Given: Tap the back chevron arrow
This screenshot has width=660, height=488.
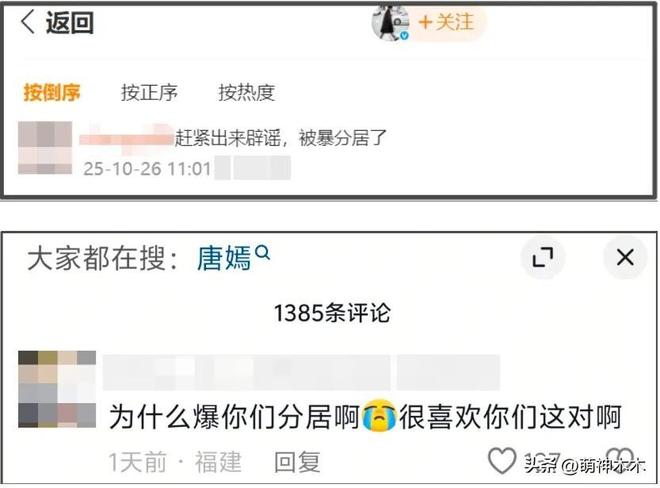Looking at the screenshot, I should pos(28,22).
